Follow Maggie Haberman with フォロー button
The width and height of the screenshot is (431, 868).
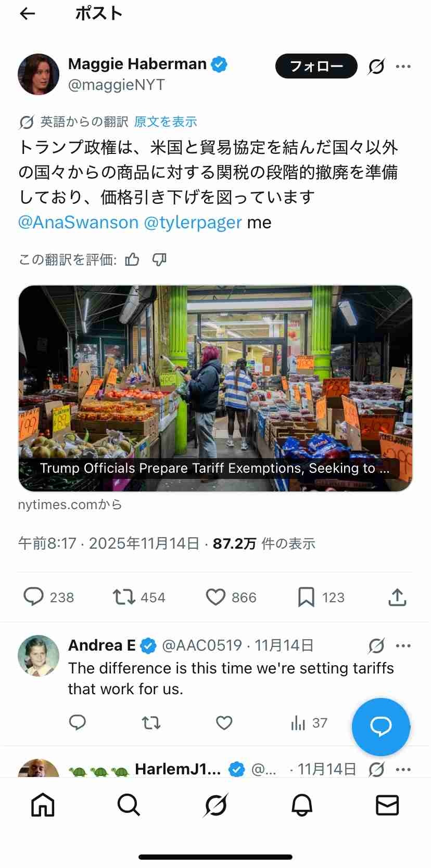click(316, 66)
